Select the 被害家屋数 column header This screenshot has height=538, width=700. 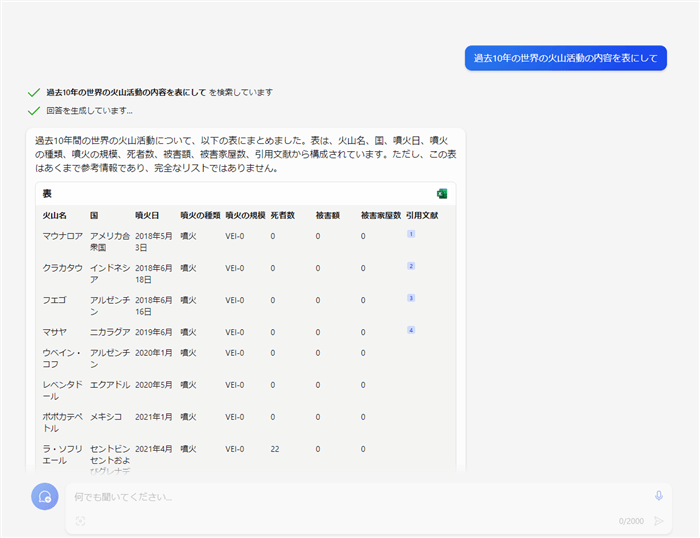(x=381, y=215)
